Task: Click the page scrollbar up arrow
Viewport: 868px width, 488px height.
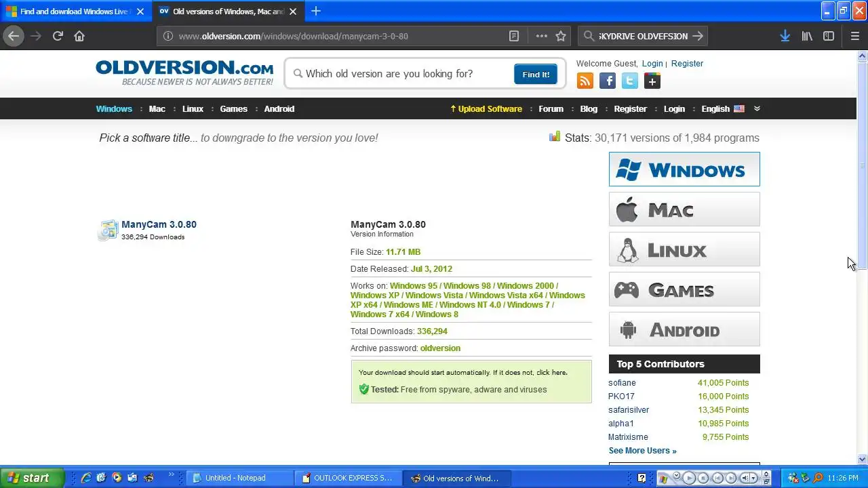Action: coord(863,56)
